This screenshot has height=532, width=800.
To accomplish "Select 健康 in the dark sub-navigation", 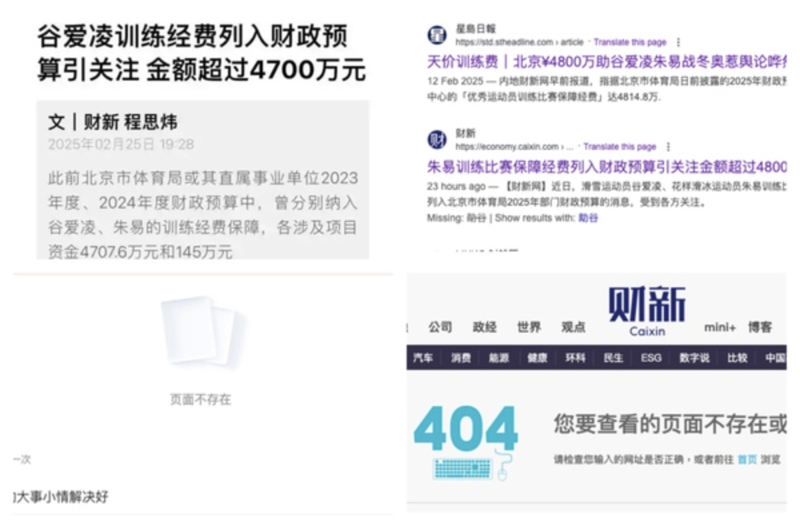I will (x=537, y=358).
